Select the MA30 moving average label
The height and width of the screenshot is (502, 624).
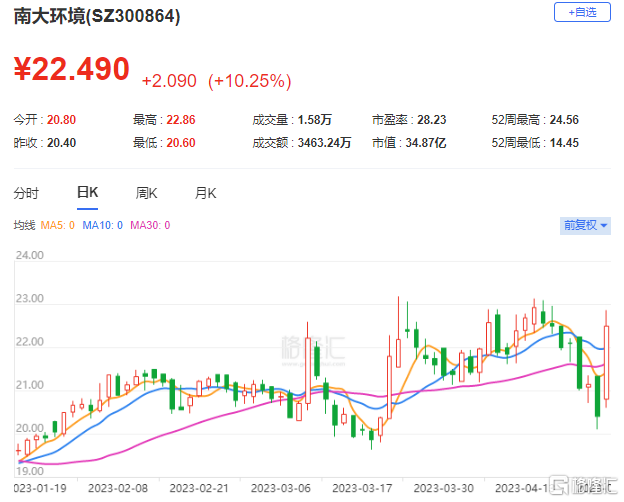pyautogui.click(x=150, y=225)
